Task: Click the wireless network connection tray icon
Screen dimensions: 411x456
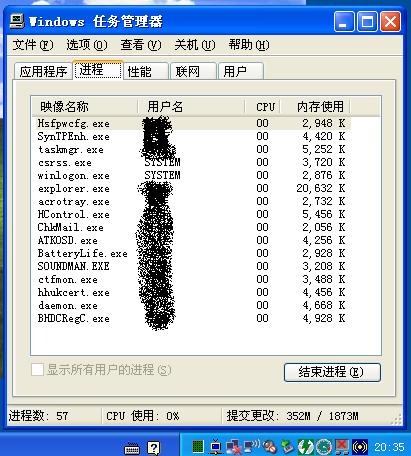Action: (252, 446)
